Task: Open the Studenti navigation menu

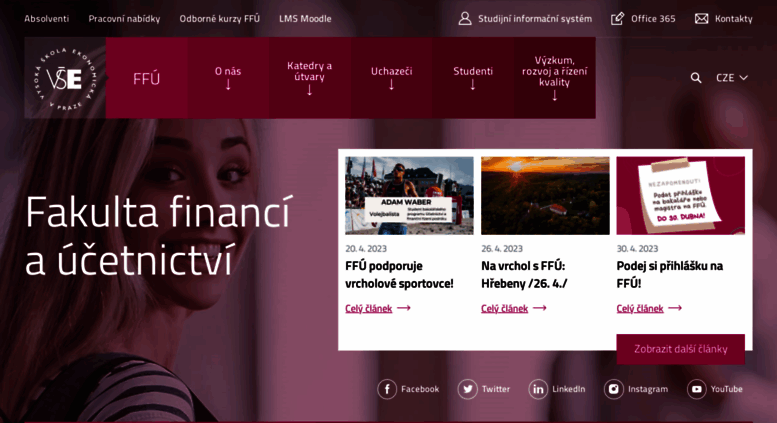Action: click(x=473, y=78)
